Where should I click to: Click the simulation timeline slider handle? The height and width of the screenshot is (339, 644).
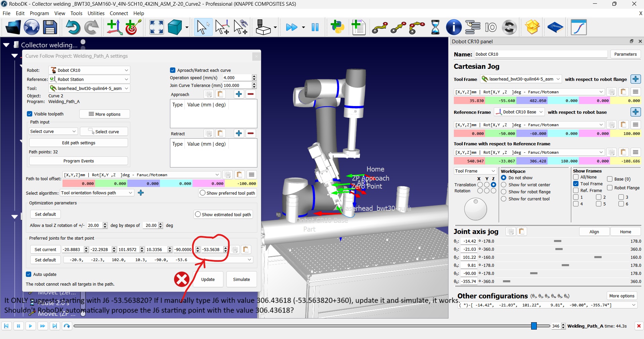(x=534, y=326)
